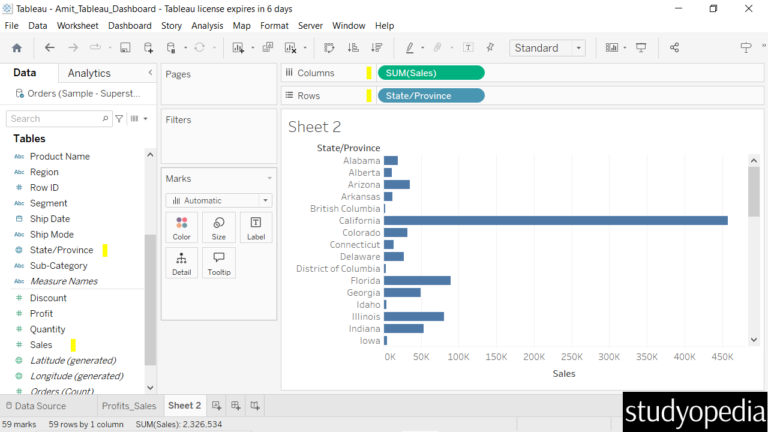The image size is (768, 432).
Task: Open the Data Source tab
Action: coord(36,406)
